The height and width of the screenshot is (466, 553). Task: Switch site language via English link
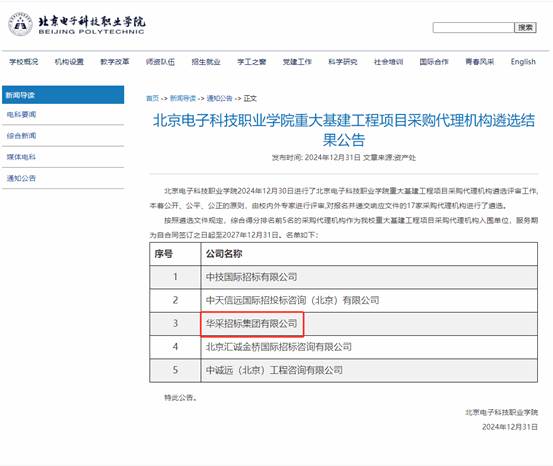(x=523, y=62)
